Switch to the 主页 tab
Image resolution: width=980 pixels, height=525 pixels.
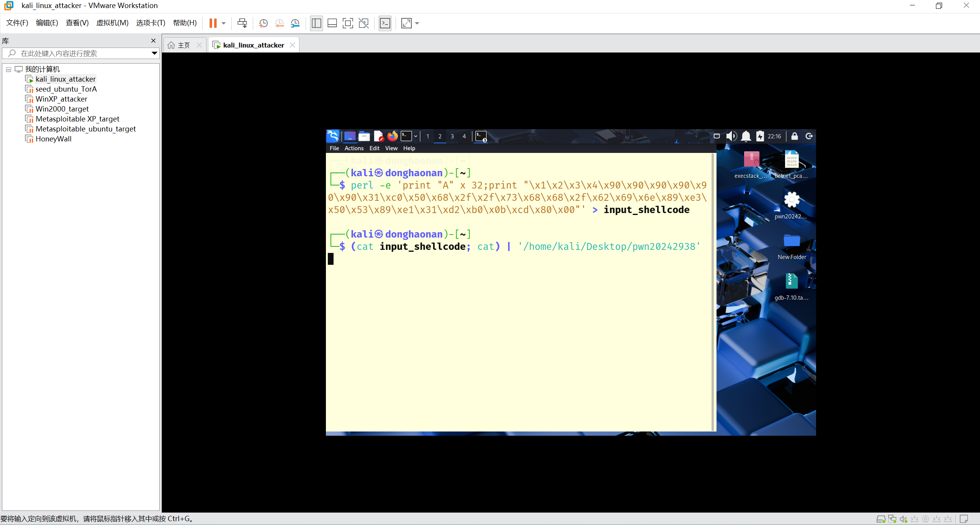tap(184, 45)
